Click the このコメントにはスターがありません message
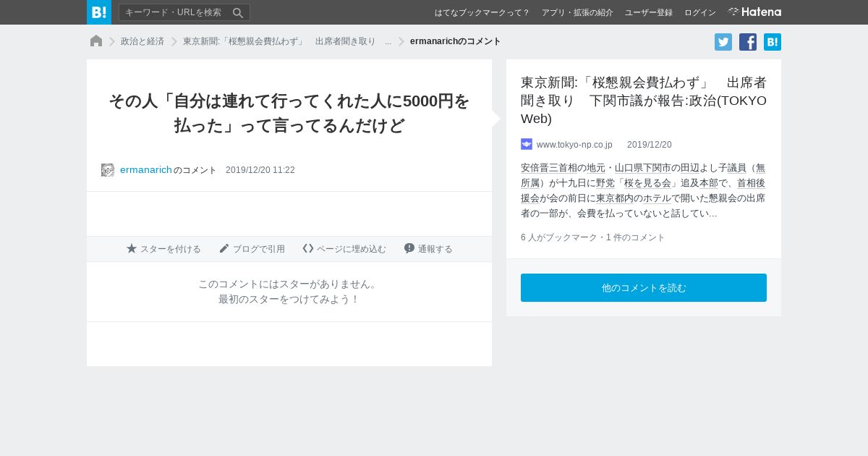 tap(289, 284)
